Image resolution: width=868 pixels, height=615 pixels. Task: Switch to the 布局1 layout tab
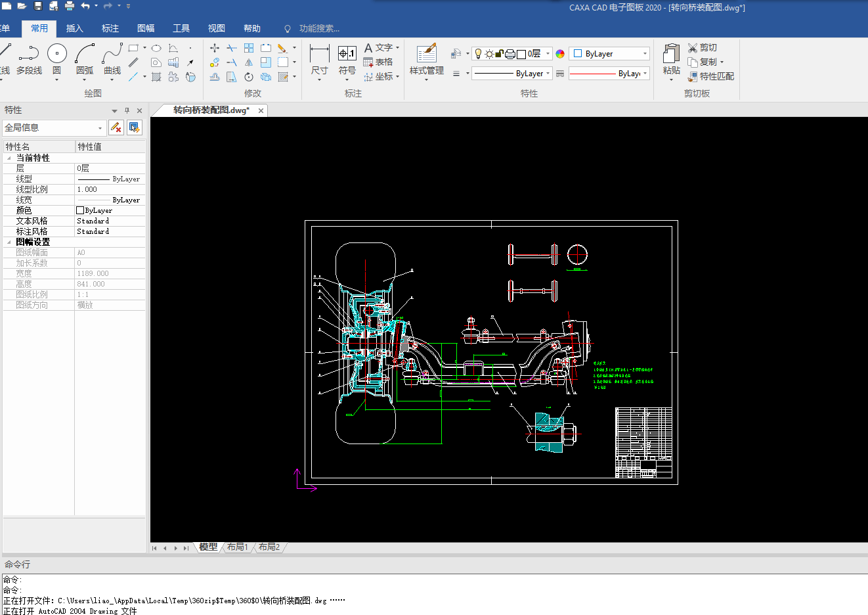(238, 547)
